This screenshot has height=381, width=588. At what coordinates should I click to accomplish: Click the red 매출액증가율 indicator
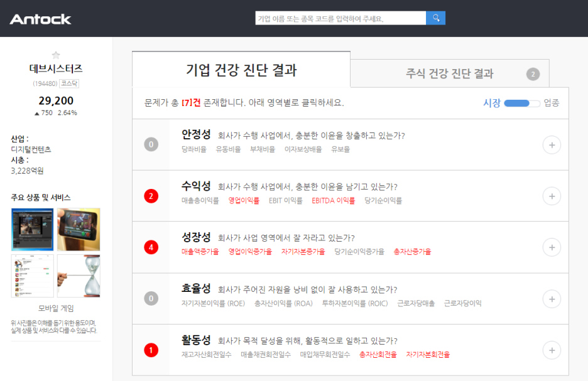(200, 252)
